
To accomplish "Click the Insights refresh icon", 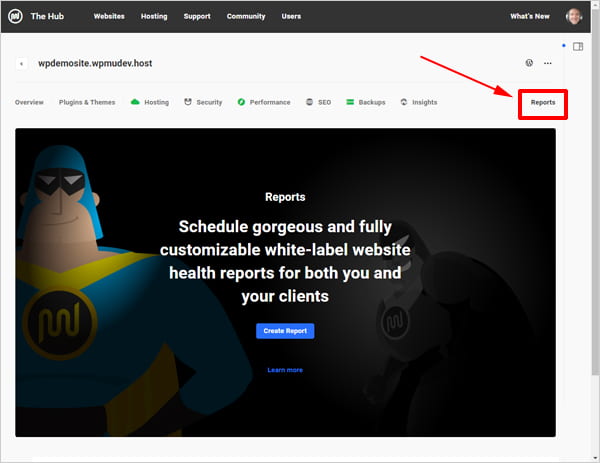I will coord(404,102).
